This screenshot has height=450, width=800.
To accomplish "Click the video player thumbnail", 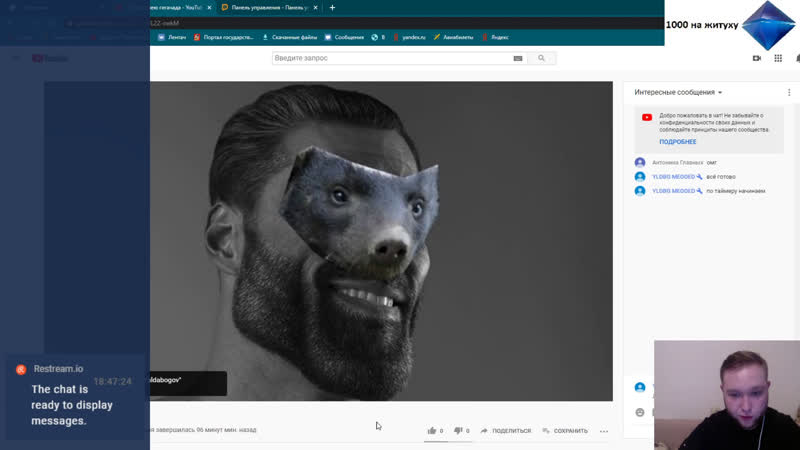I will click(x=380, y=240).
